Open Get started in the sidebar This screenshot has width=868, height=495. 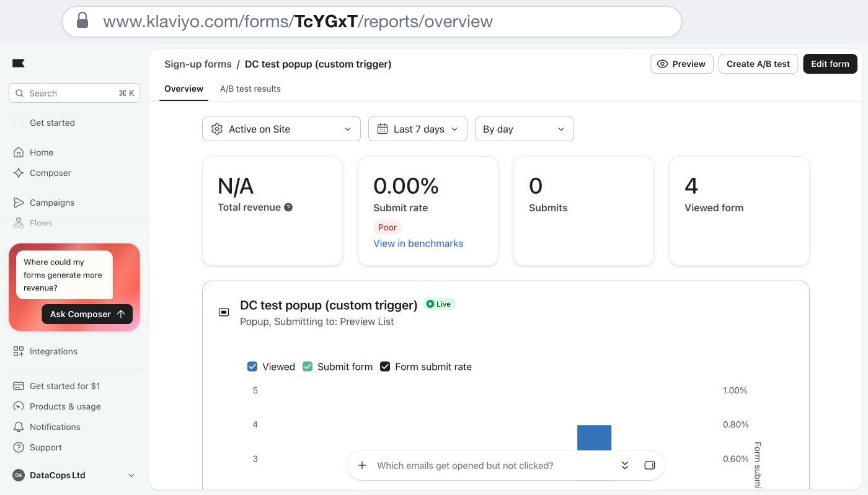52,123
